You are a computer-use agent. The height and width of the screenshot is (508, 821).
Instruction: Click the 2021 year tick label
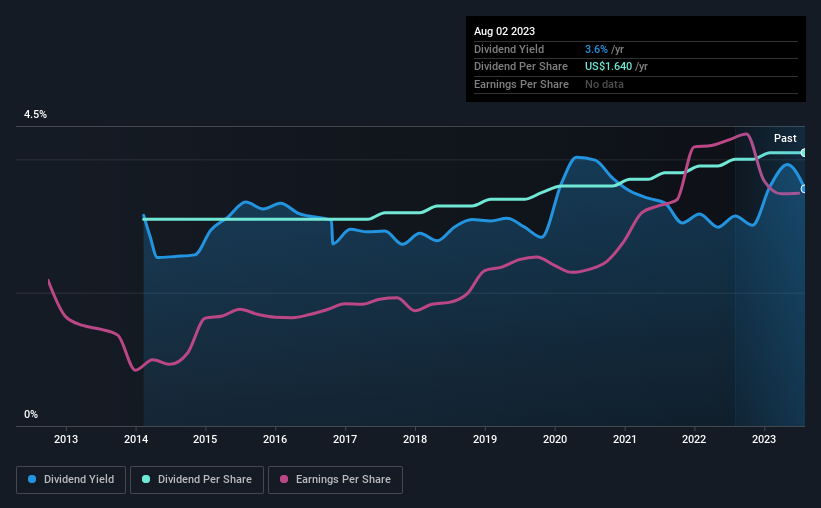click(x=625, y=439)
